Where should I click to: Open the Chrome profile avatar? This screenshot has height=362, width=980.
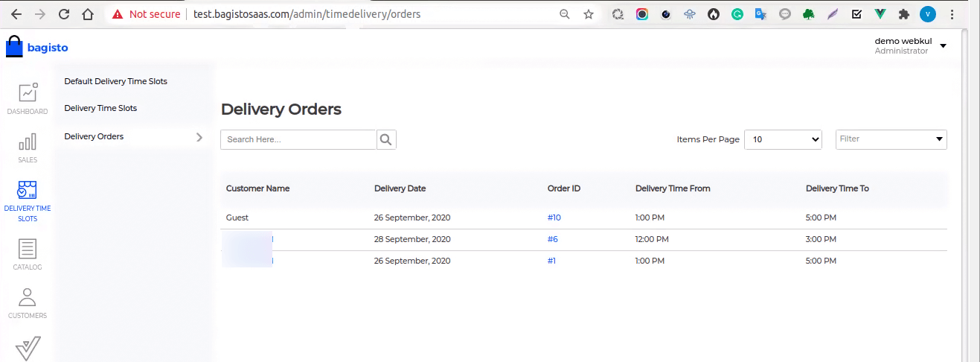click(927, 14)
